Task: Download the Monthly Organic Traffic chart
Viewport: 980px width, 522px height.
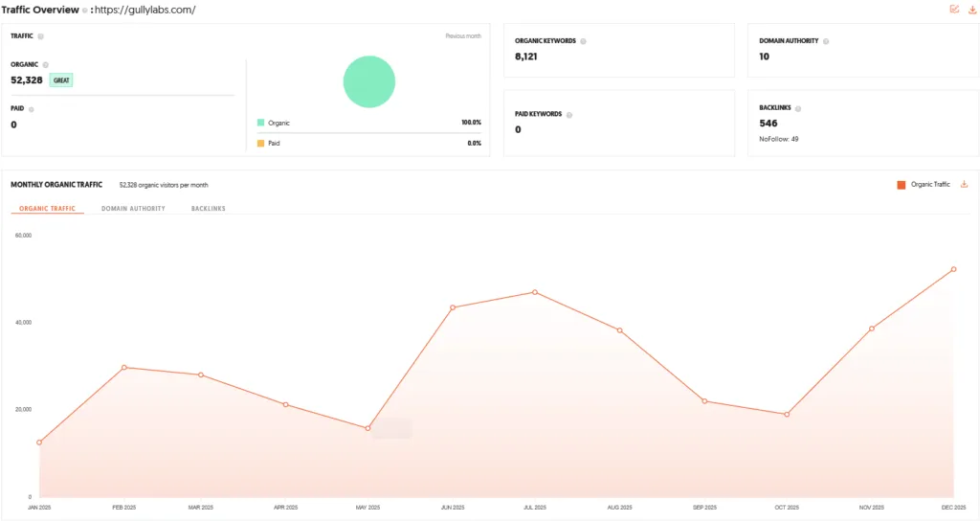Action: click(x=965, y=185)
